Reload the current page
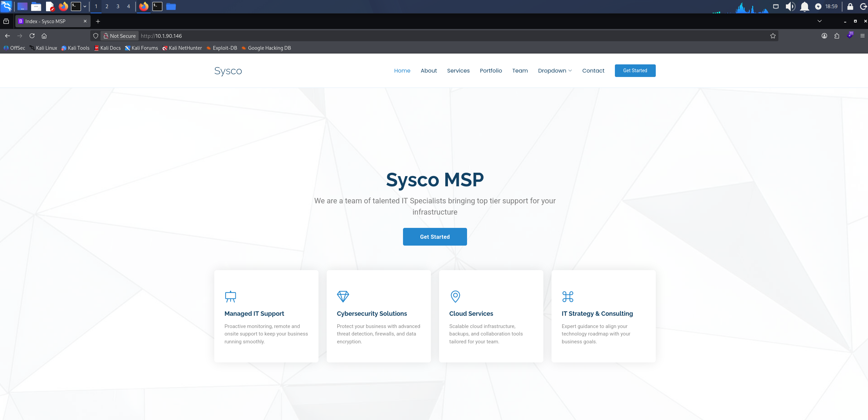 [32, 36]
